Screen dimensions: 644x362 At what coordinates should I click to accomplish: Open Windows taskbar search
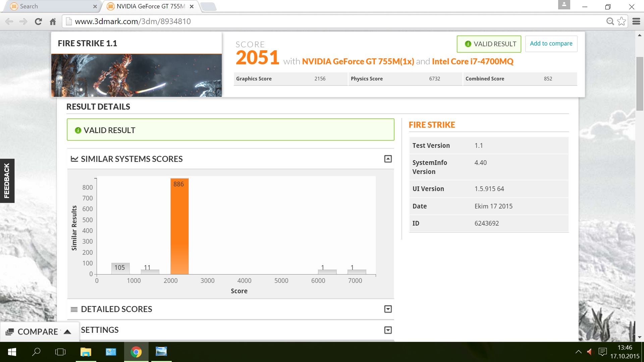(x=36, y=352)
